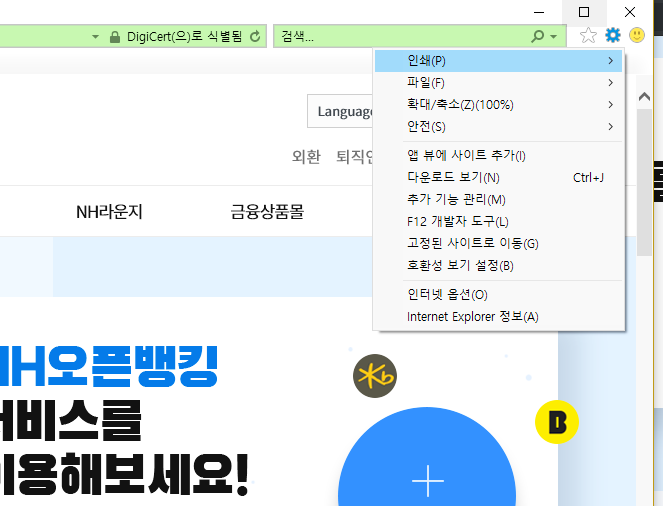The width and height of the screenshot is (663, 506).
Task: Click the magnifier search icon
Action: 537,36
